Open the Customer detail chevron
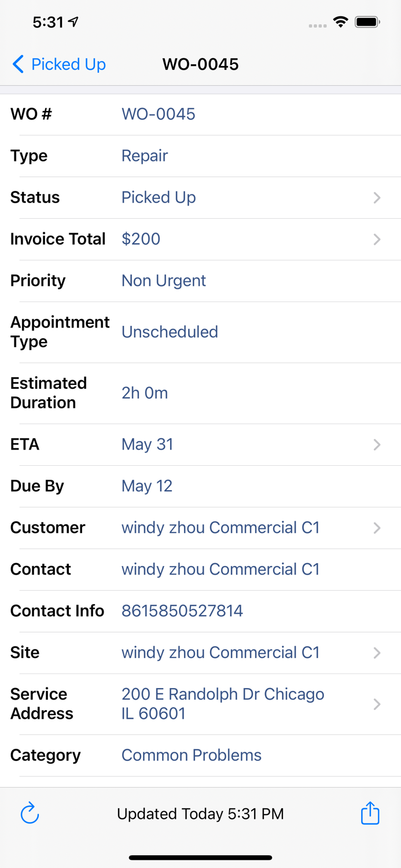The height and width of the screenshot is (868, 401). (377, 528)
